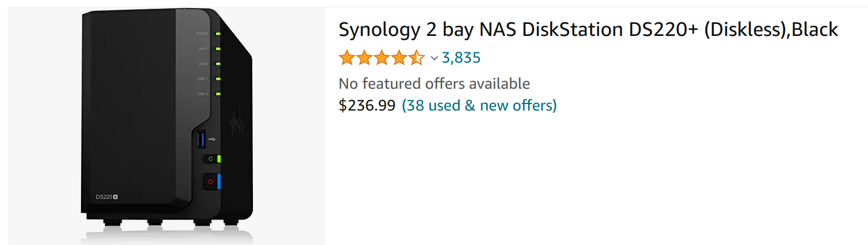Open the DS220+ NAS product thumbnail
The image size is (868, 245).
pos(166,126)
